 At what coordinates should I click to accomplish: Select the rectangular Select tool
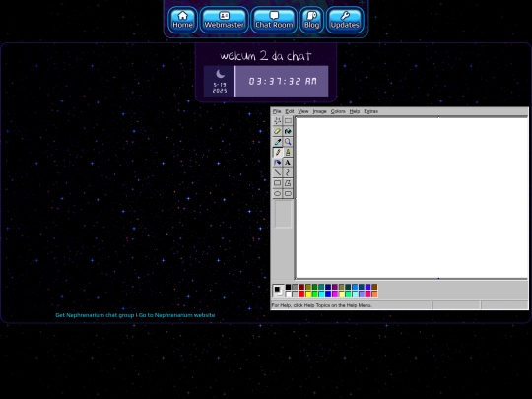[x=288, y=121]
